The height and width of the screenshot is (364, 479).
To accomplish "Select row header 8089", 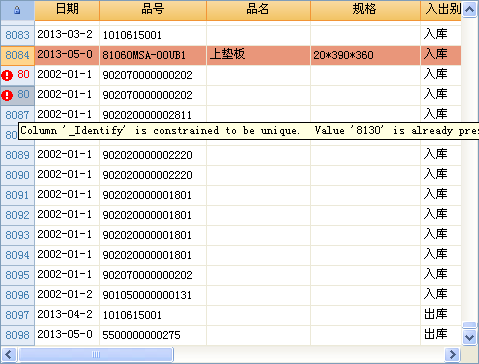I will [x=17, y=155].
